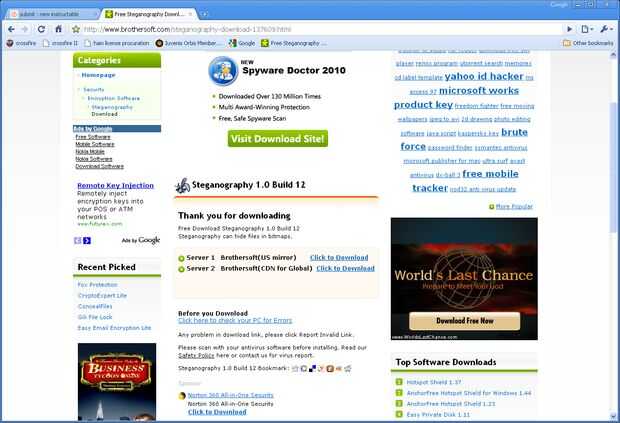The height and width of the screenshot is (423, 620).
Task: Open the browser home page icon
Action: 59,29
